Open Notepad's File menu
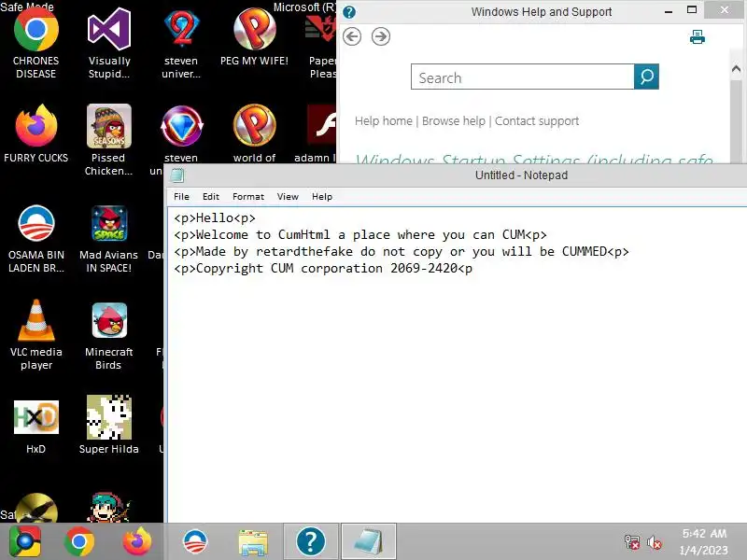 [181, 197]
